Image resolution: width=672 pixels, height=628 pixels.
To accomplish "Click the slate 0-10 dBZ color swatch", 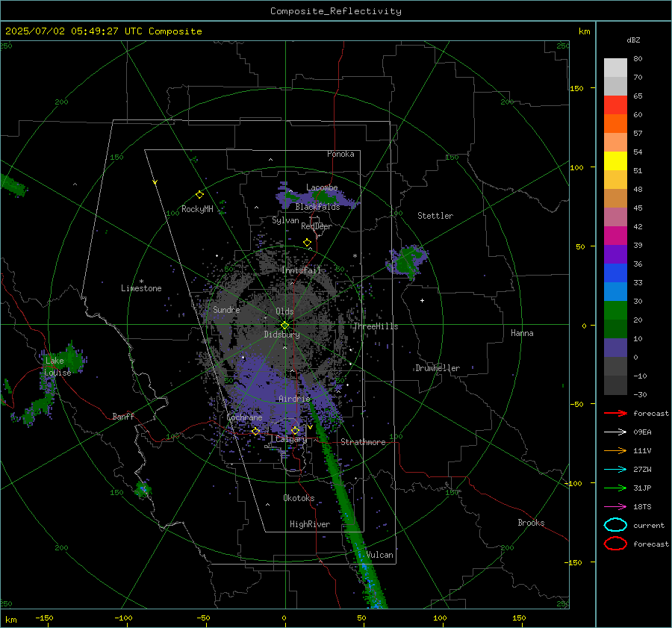I will pyautogui.click(x=615, y=348).
